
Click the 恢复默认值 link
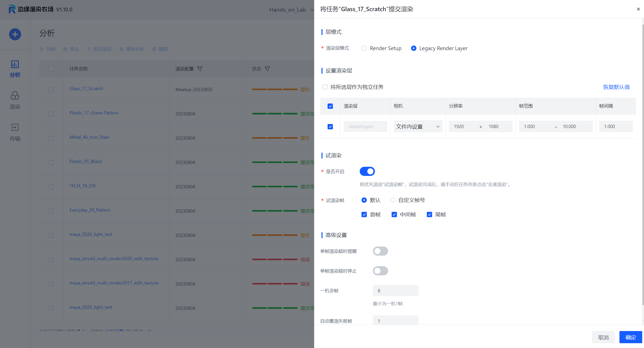(616, 87)
